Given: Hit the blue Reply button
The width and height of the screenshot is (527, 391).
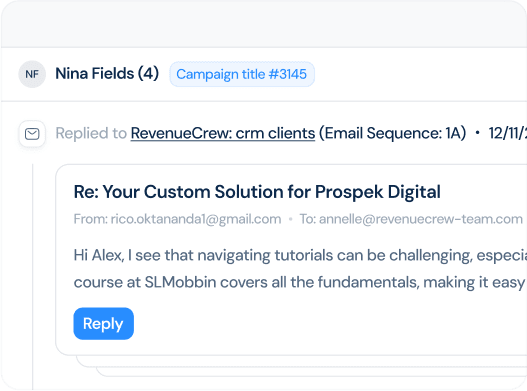Looking at the screenshot, I should tap(104, 323).
